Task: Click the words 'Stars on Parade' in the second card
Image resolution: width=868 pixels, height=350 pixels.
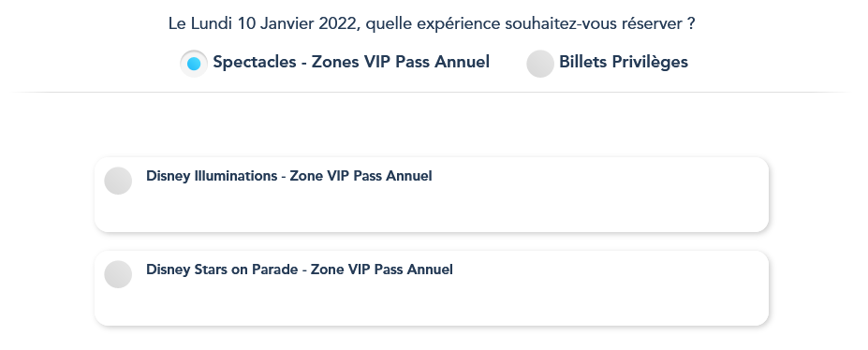Action: tap(246, 270)
